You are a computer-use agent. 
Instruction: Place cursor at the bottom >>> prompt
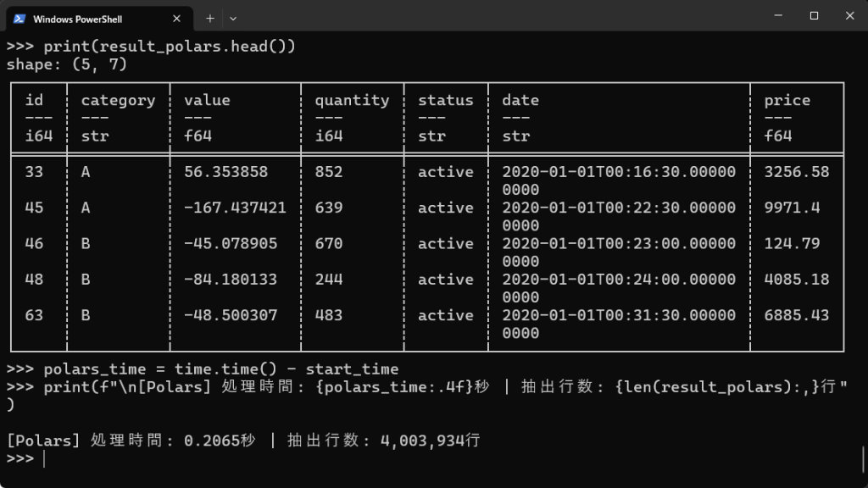43,459
